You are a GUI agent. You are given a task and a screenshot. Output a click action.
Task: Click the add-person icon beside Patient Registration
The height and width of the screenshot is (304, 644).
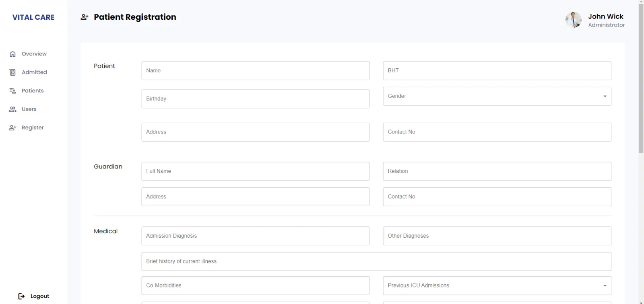coord(85,17)
